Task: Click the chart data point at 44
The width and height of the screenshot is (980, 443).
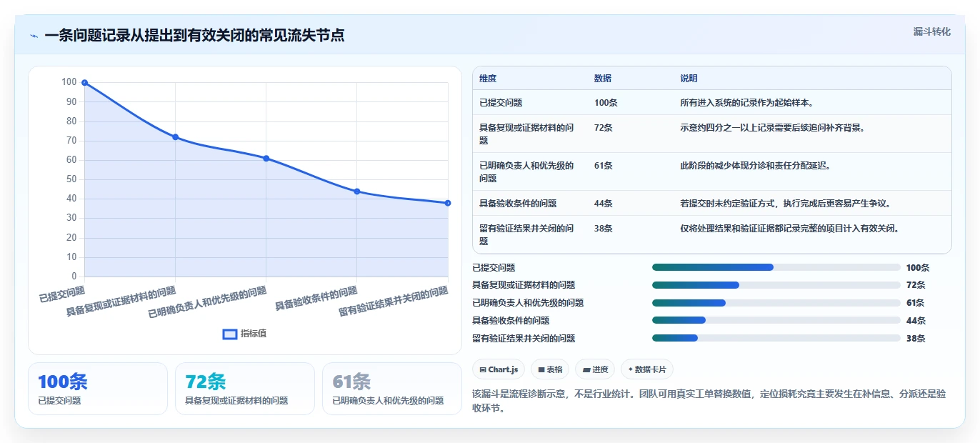Action: pyautogui.click(x=356, y=191)
